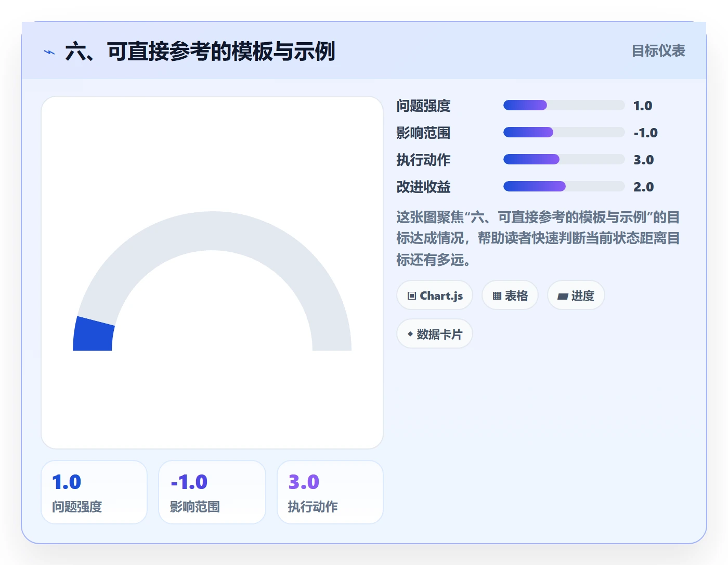Select the 表格 tag
The image size is (728, 565).
[x=510, y=296]
